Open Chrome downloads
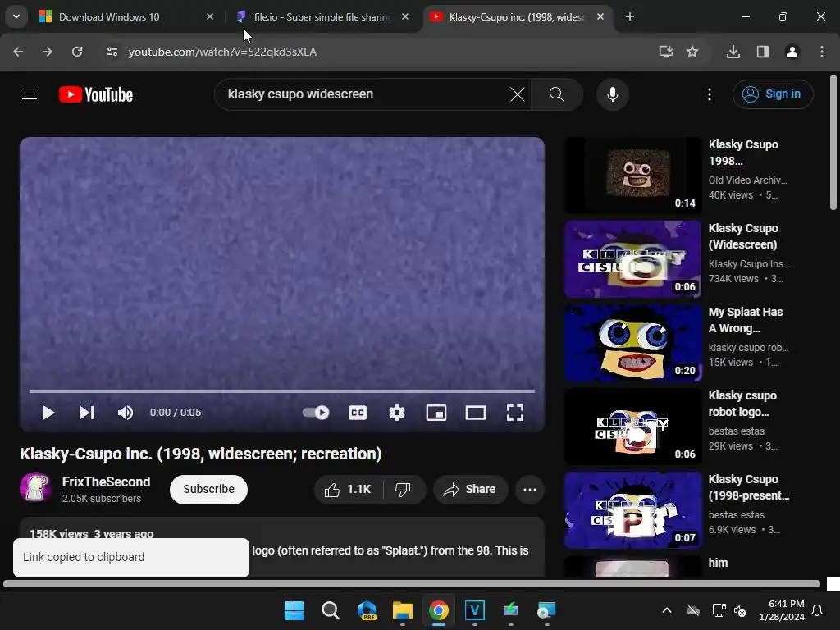The width and height of the screenshot is (840, 630). pyautogui.click(x=733, y=52)
